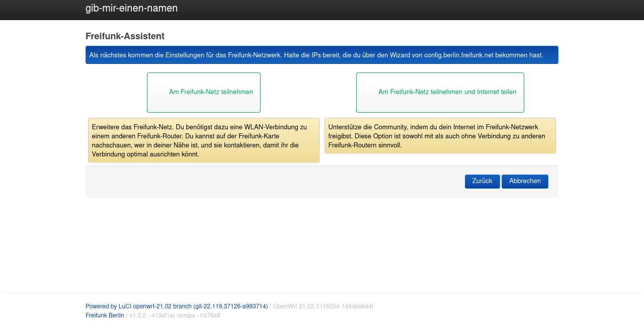Follow the Freifunk Berlin footer link
Viewport: 644px width, 329px height.
(105, 315)
